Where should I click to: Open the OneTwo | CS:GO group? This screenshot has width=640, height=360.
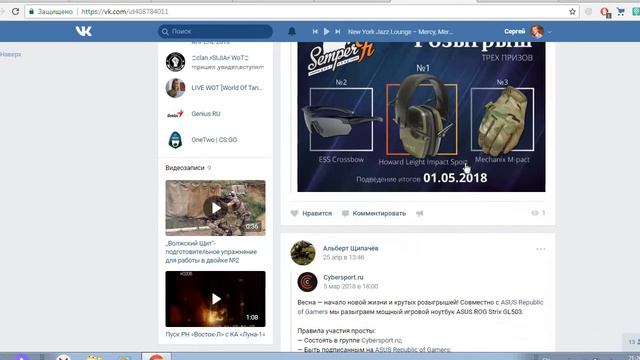214,140
